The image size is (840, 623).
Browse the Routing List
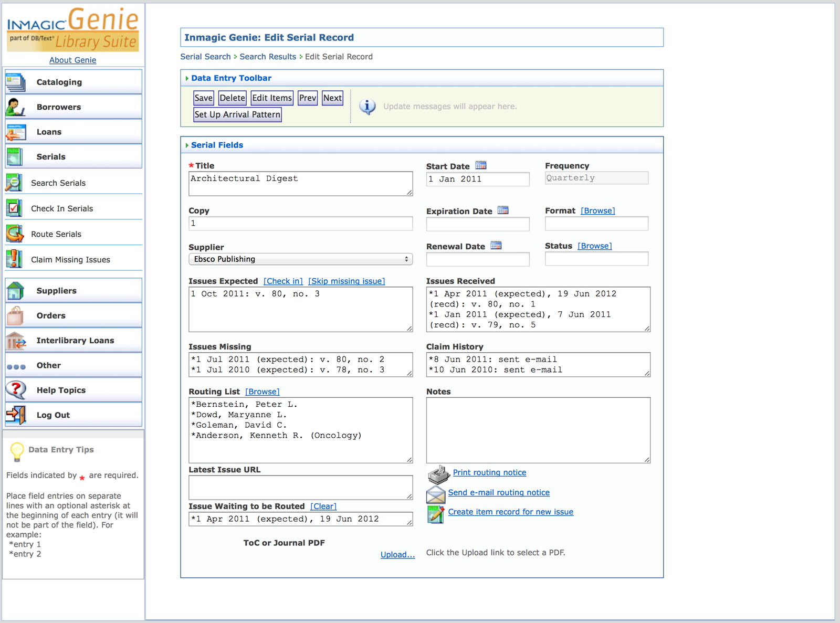(262, 392)
